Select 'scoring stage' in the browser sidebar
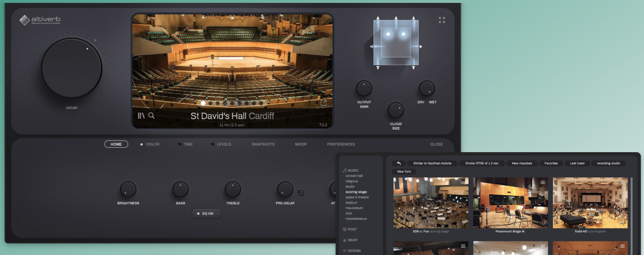This screenshot has width=644, height=255. pyautogui.click(x=356, y=192)
